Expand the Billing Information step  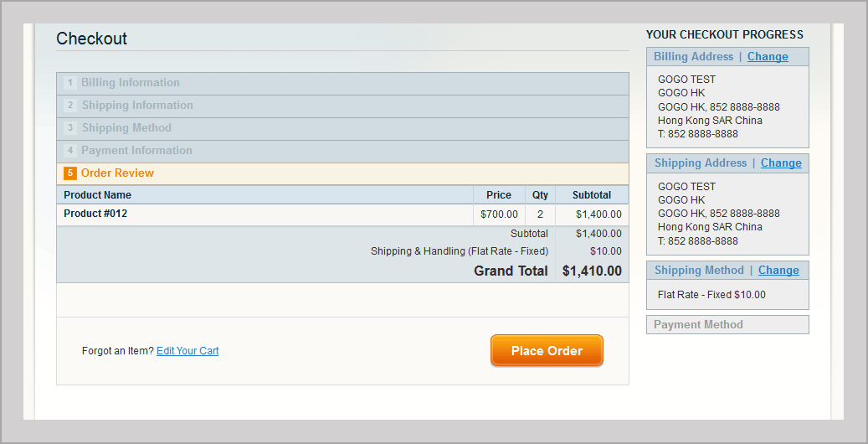pyautogui.click(x=131, y=83)
